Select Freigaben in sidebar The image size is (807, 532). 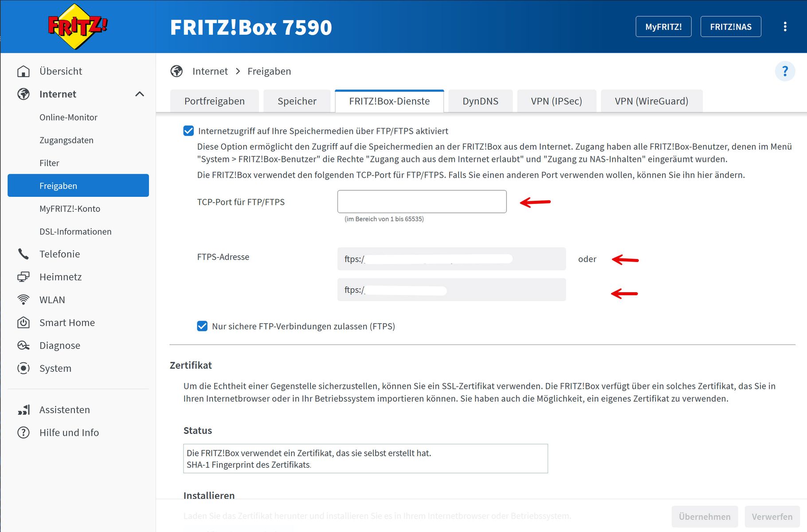coord(78,185)
